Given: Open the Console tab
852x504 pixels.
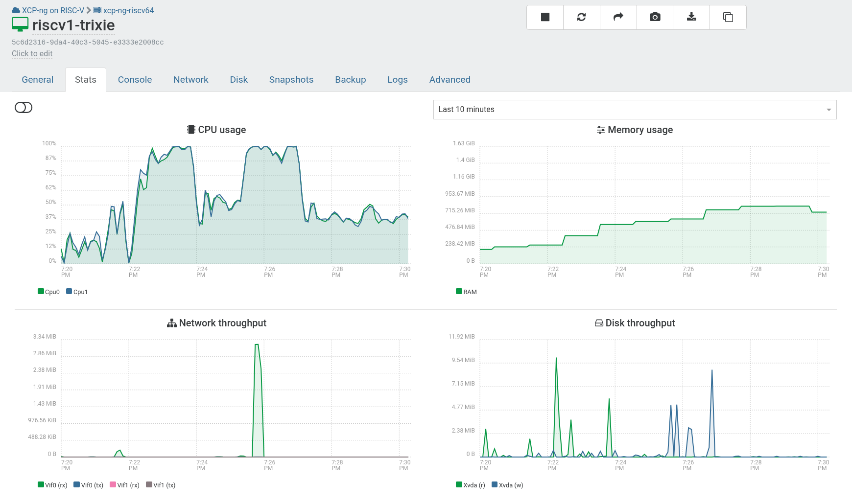Looking at the screenshot, I should coord(135,80).
